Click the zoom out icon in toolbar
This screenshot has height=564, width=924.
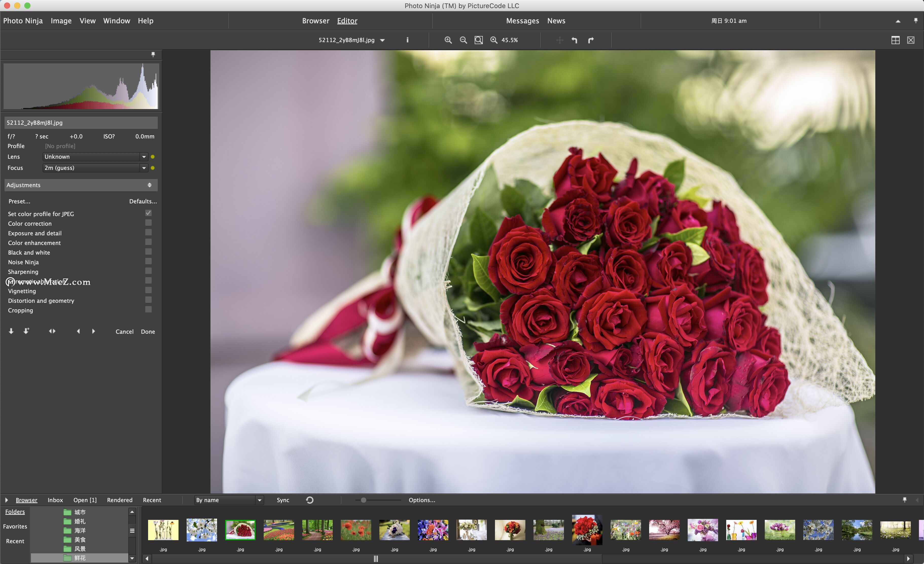(463, 40)
